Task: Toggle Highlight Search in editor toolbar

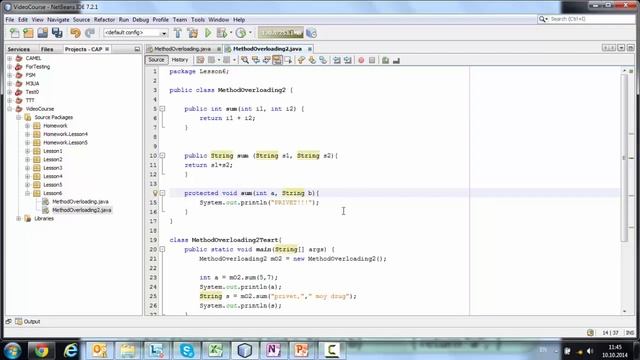Action: coord(277,60)
